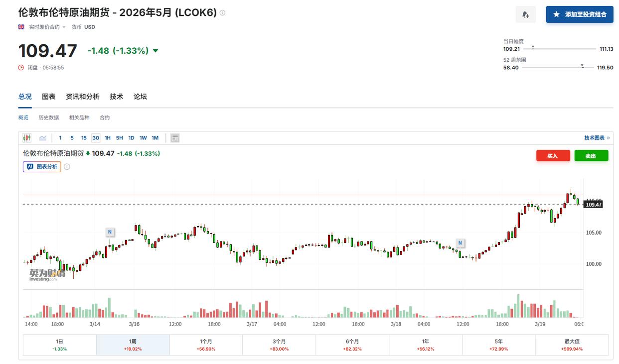Click the 添加至投资组合 button

click(x=579, y=14)
